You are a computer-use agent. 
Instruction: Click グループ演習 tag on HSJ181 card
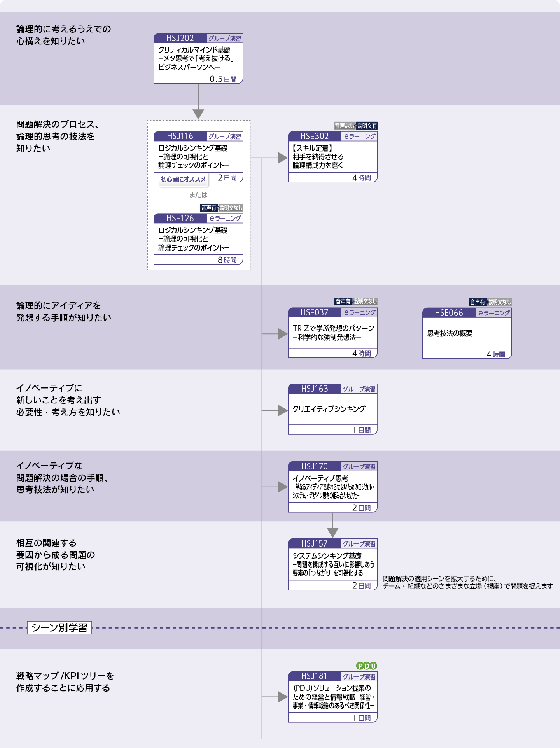pyautogui.click(x=359, y=676)
